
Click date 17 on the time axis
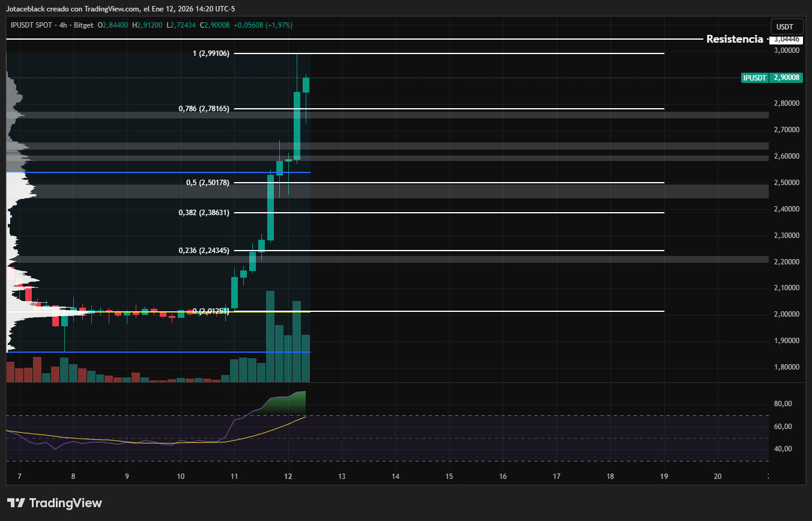pos(557,477)
